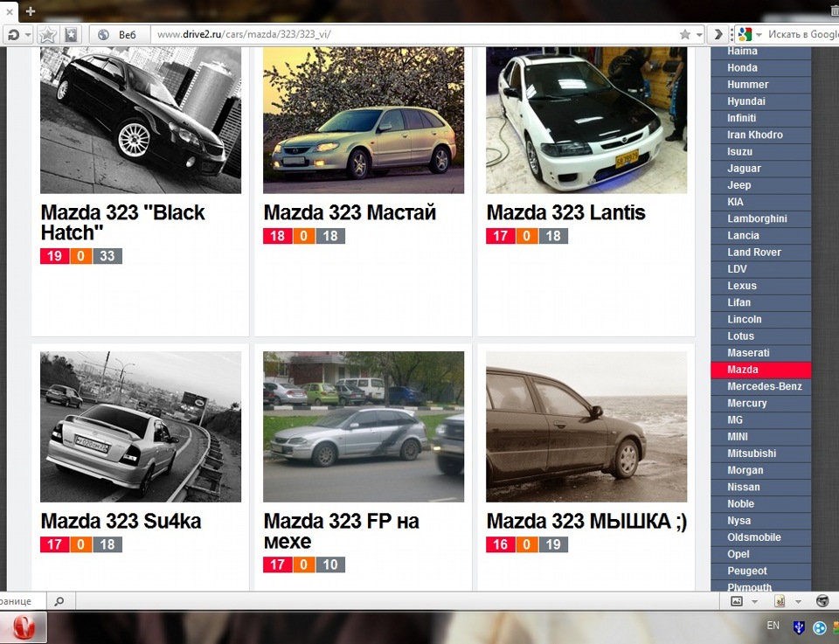The width and height of the screenshot is (839, 644).
Task: Open the Mercedes-Benz brand link
Action: pos(761,386)
